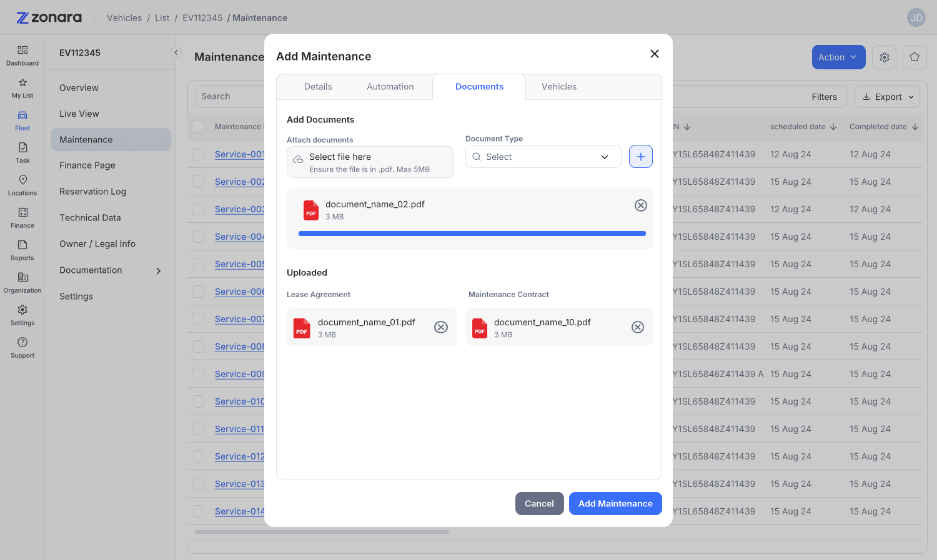Toggle the select-all checkbox in table header
937x560 pixels.
click(x=198, y=127)
